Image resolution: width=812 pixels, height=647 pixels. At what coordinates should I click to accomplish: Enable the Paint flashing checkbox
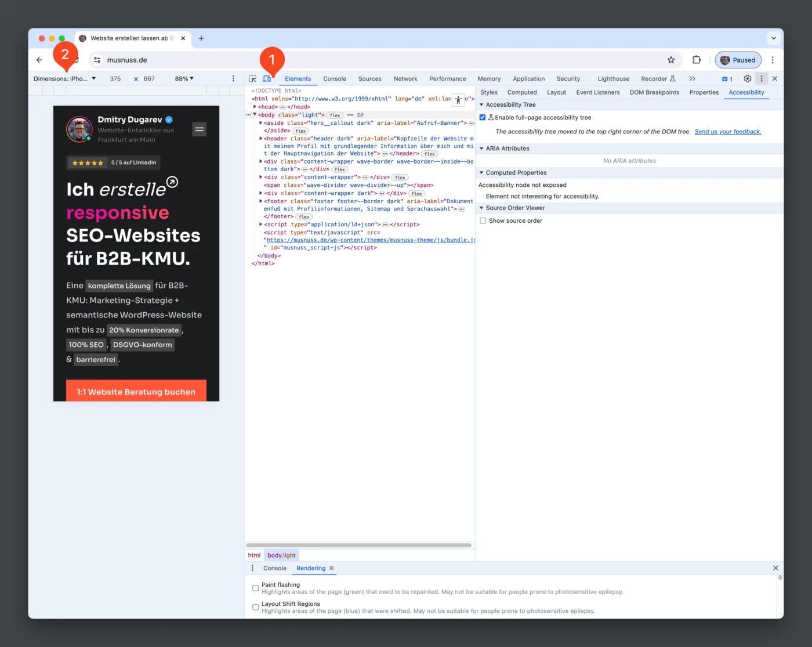click(255, 588)
